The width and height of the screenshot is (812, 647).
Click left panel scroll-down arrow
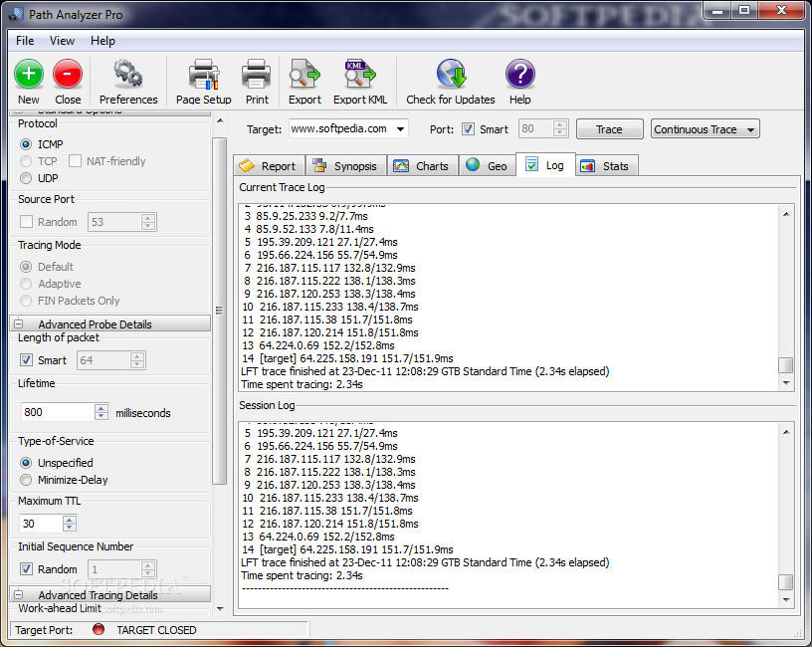[x=220, y=608]
